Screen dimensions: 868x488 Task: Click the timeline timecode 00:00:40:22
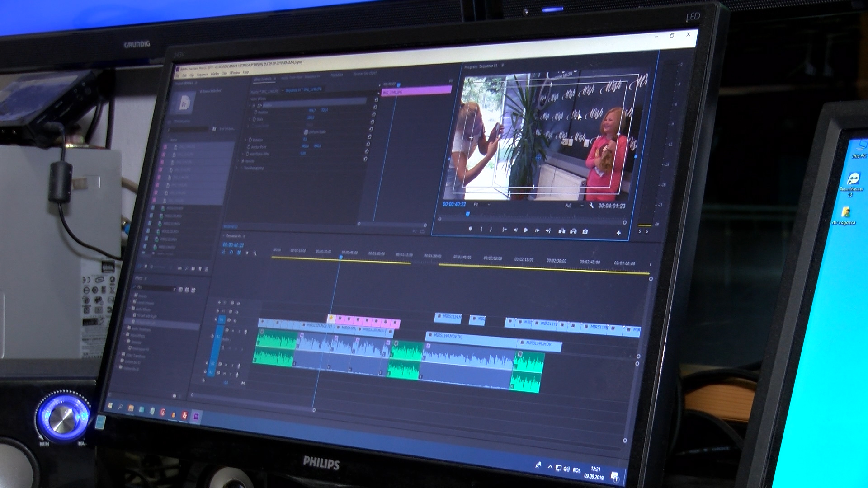[233, 245]
